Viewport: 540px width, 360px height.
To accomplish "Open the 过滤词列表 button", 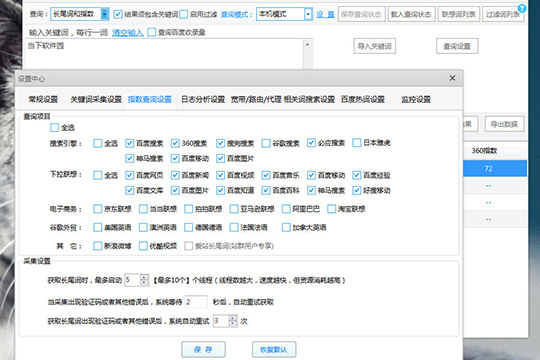I will pos(502,14).
